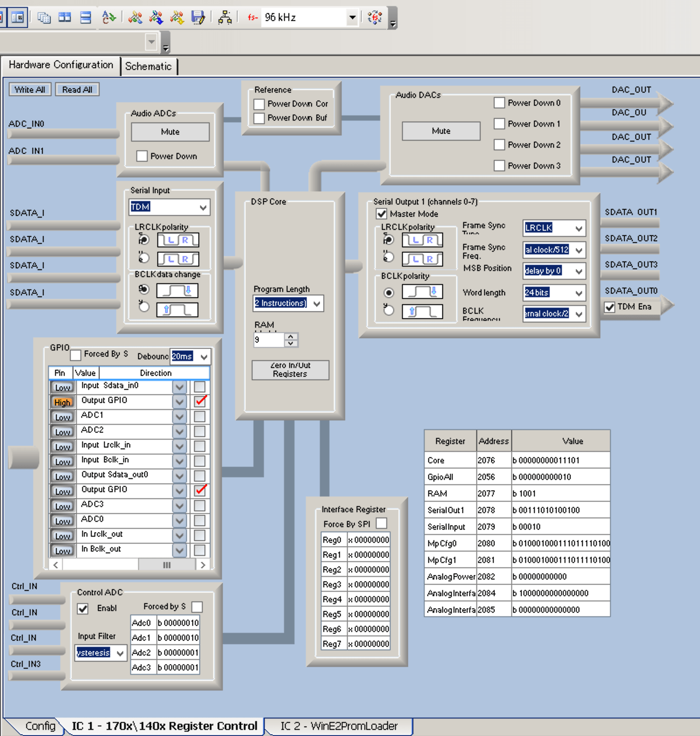
Task: Increment the DSP Core RAM stepper
Action: [x=291, y=336]
